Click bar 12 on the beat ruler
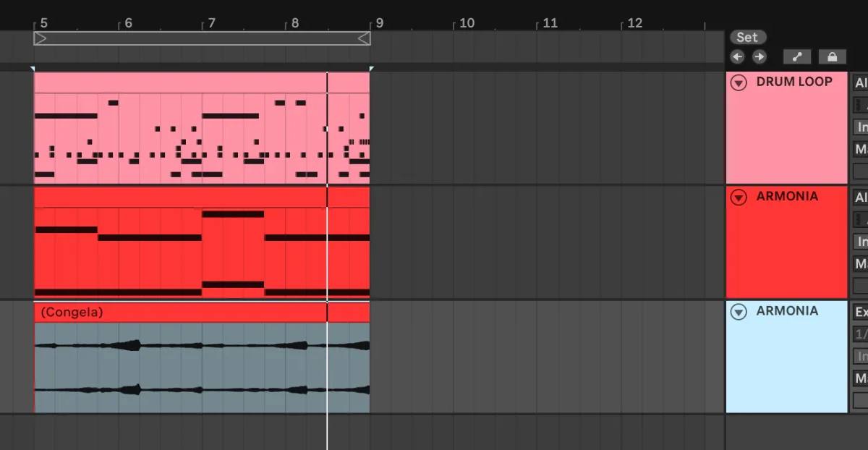The width and height of the screenshot is (868, 450). 634,23
